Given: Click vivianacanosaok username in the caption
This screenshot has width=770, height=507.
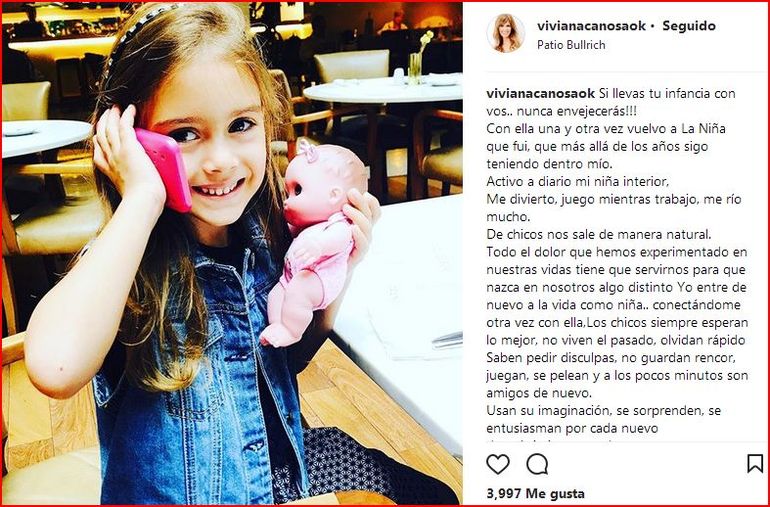Looking at the screenshot, I should (x=541, y=93).
